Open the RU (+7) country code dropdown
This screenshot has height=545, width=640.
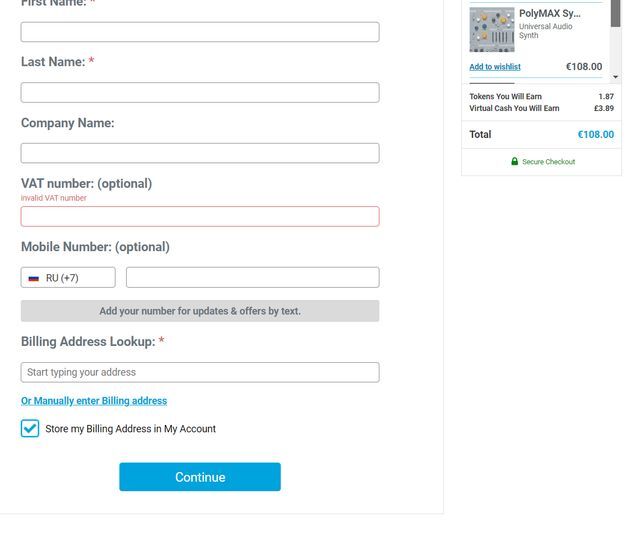68,278
